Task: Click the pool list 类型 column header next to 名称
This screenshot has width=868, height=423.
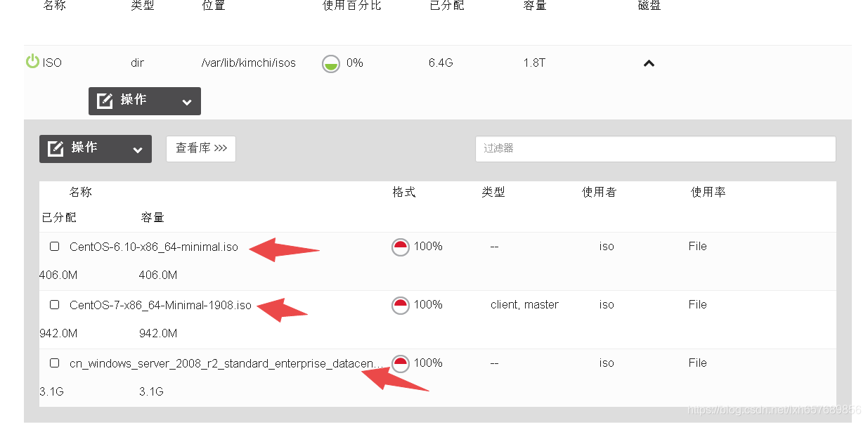Action: [143, 6]
